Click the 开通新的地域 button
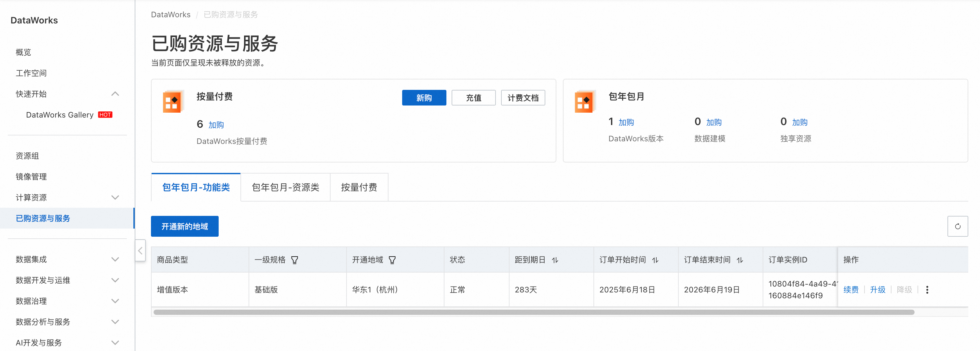 [184, 227]
